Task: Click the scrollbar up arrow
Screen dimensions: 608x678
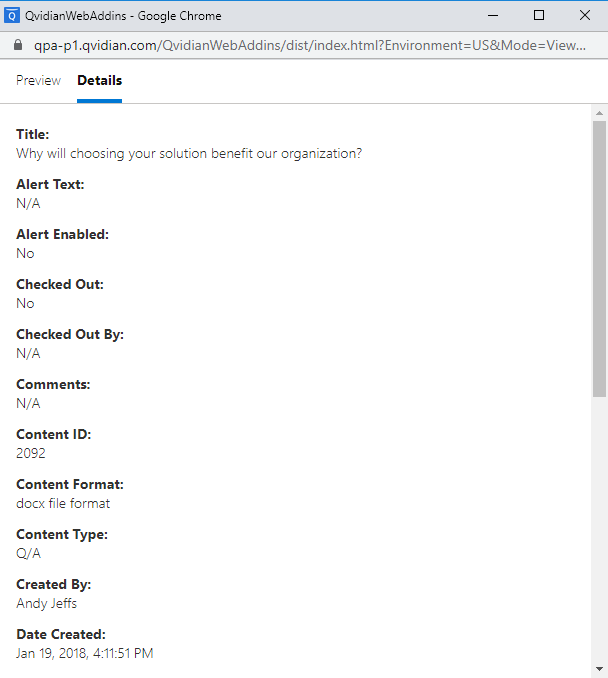Action: click(x=599, y=113)
